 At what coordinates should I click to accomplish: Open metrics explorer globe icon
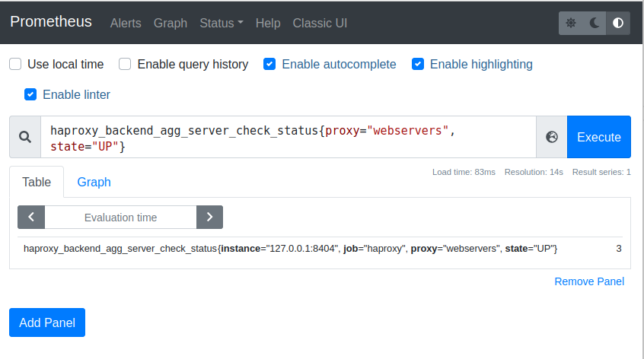[552, 137]
